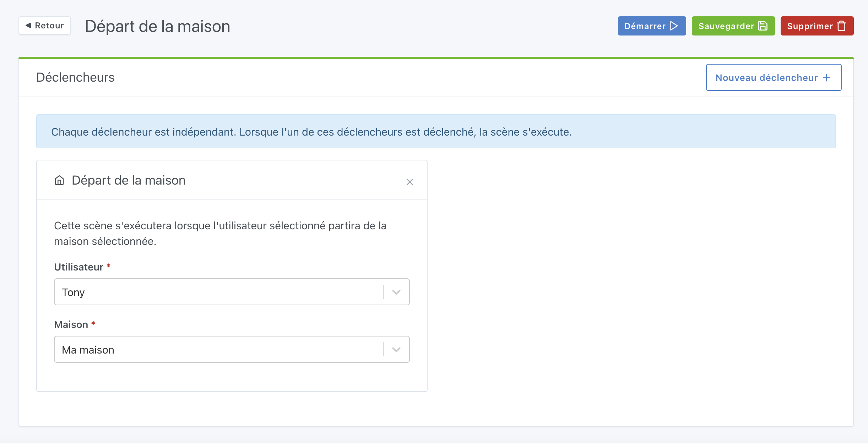Click the house icon in trigger card

click(59, 180)
